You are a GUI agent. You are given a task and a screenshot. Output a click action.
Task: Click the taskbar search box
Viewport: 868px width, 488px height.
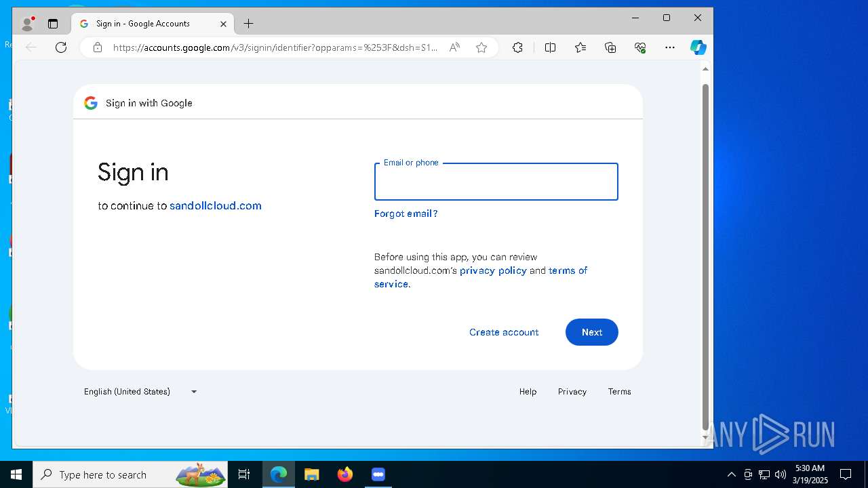(131, 474)
